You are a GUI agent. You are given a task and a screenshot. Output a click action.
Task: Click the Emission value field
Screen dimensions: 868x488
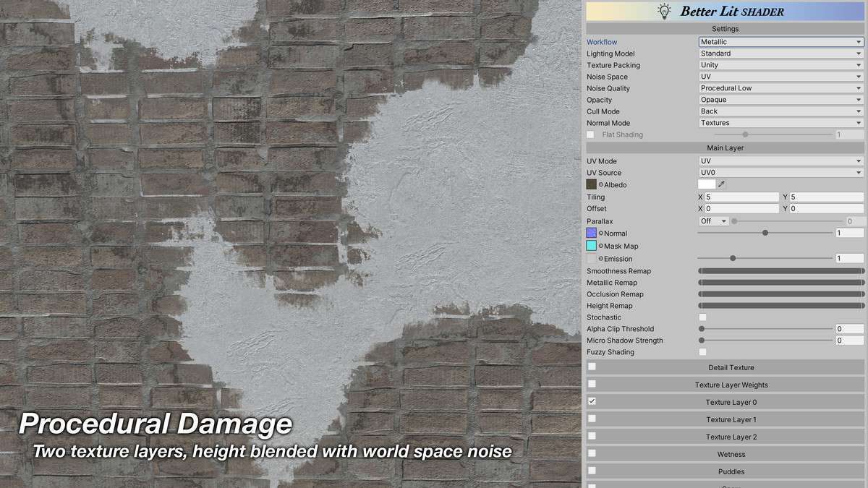(x=850, y=258)
